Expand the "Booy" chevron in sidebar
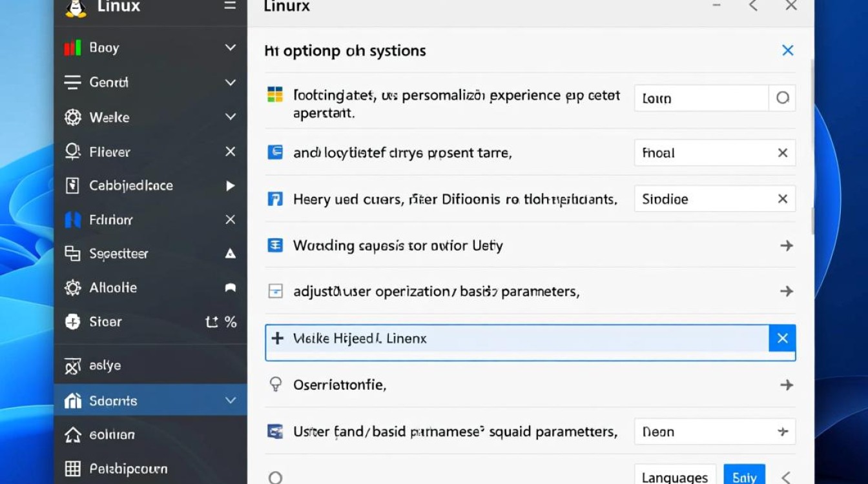The height and width of the screenshot is (484, 868). pyautogui.click(x=231, y=47)
